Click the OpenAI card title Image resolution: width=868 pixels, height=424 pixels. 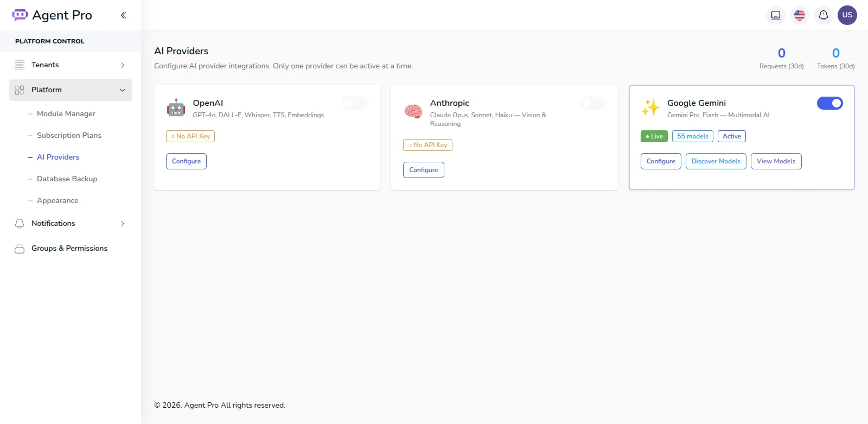click(x=208, y=103)
